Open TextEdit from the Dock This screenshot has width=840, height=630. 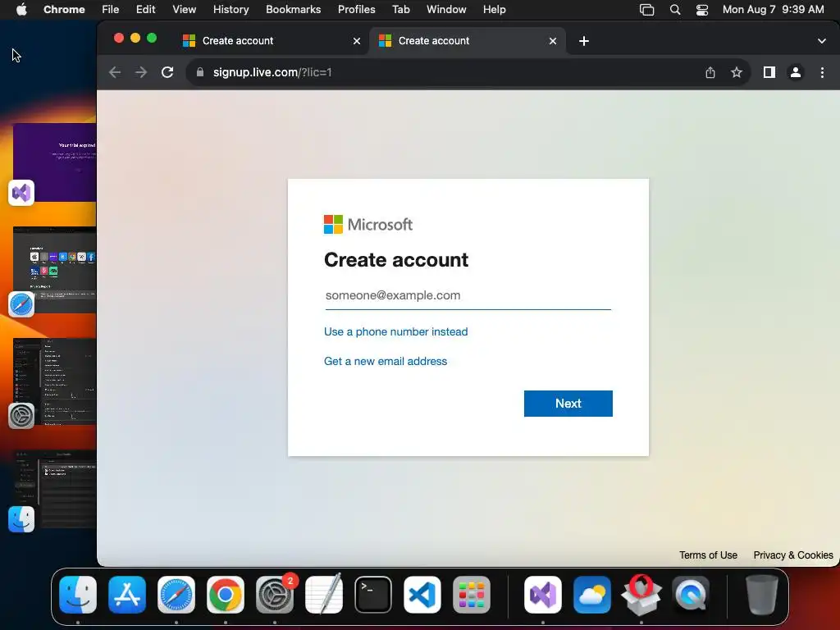[324, 595]
